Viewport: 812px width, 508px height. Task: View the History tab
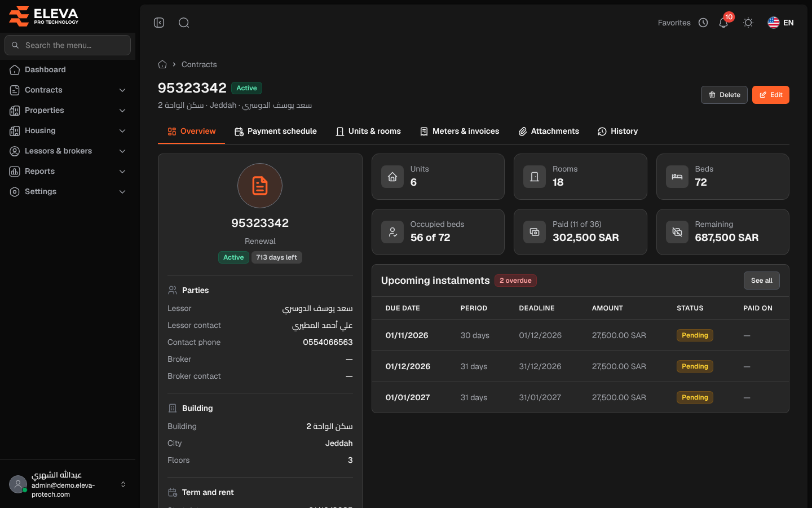pyautogui.click(x=618, y=132)
